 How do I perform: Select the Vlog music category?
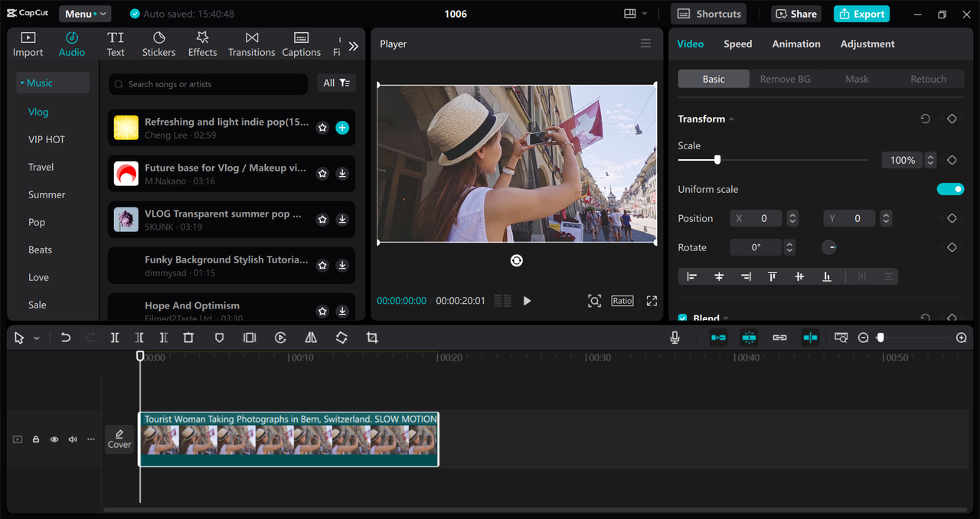[x=38, y=112]
